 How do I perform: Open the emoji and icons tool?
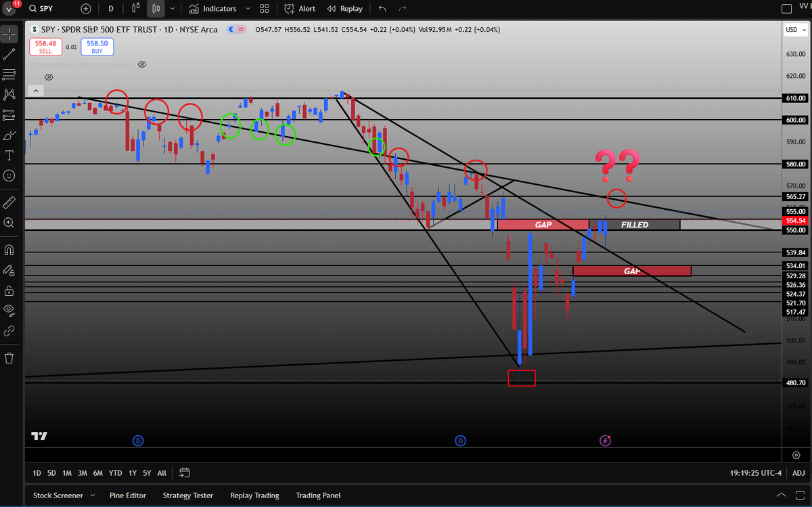(x=9, y=175)
